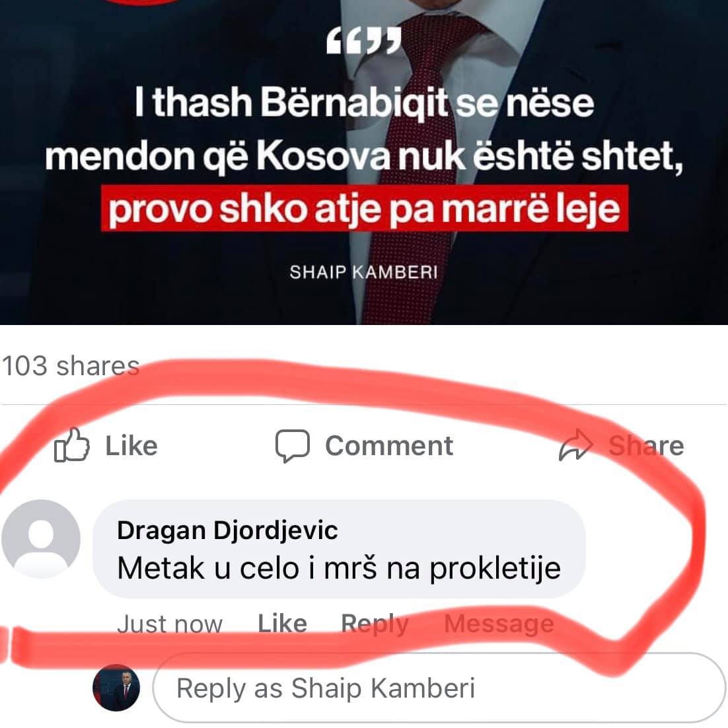Message the commenter via Message link
The image size is (728, 728).
[x=499, y=624]
